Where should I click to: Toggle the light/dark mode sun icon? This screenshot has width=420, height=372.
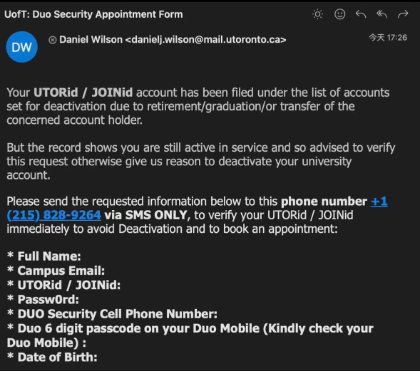point(318,14)
